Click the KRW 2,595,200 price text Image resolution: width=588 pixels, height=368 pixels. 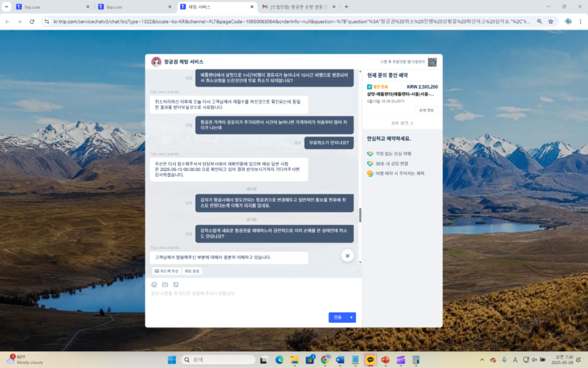click(x=422, y=87)
